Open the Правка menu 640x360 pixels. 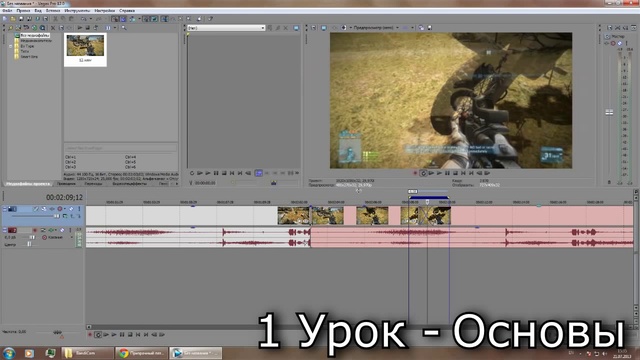coord(23,11)
